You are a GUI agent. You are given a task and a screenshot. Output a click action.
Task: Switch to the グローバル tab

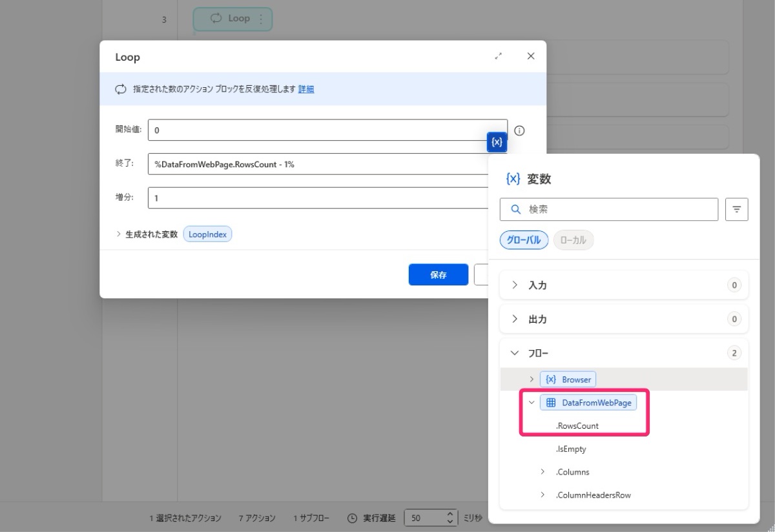pos(524,240)
